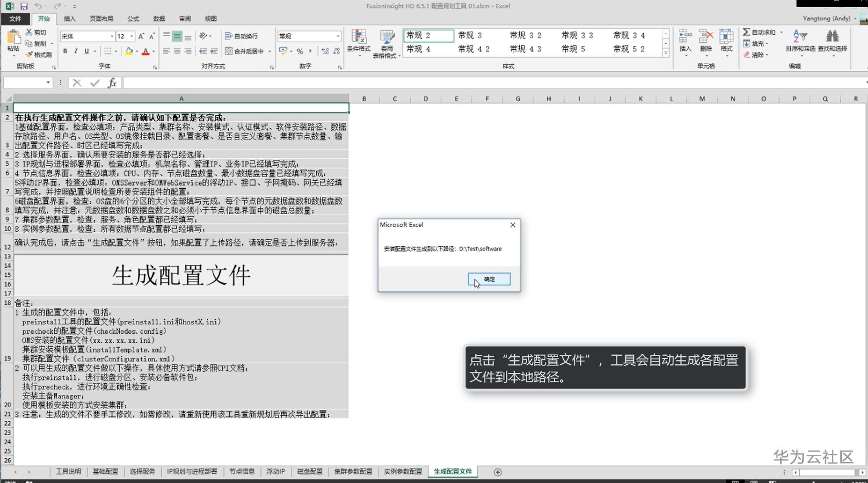Image resolution: width=868 pixels, height=483 pixels.
Task: Expand the font color dropdown arrow
Action: [153, 51]
